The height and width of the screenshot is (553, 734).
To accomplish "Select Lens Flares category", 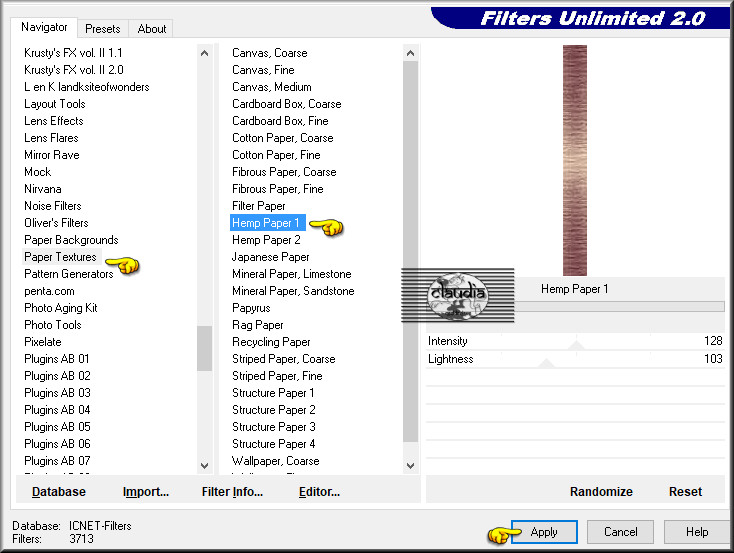I will (51, 138).
